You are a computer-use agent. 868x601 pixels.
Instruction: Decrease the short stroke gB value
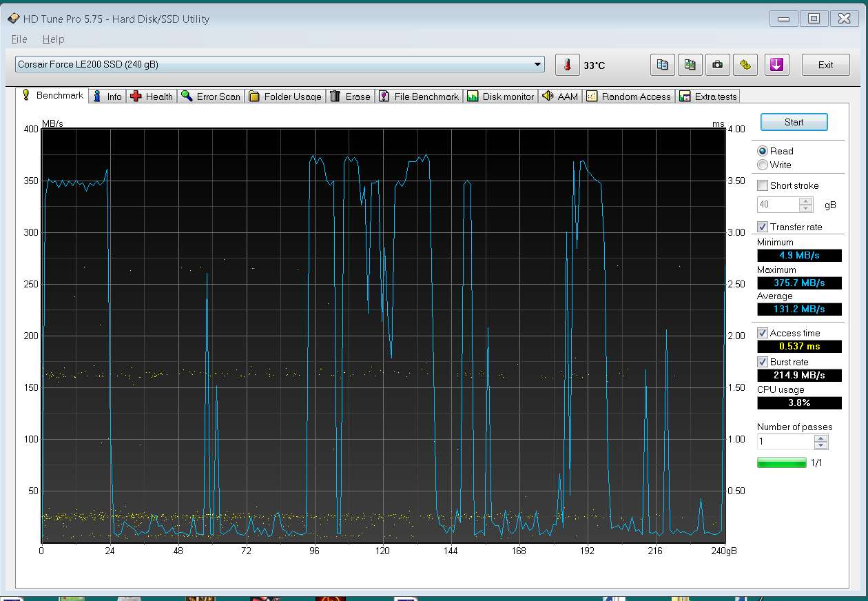point(806,208)
